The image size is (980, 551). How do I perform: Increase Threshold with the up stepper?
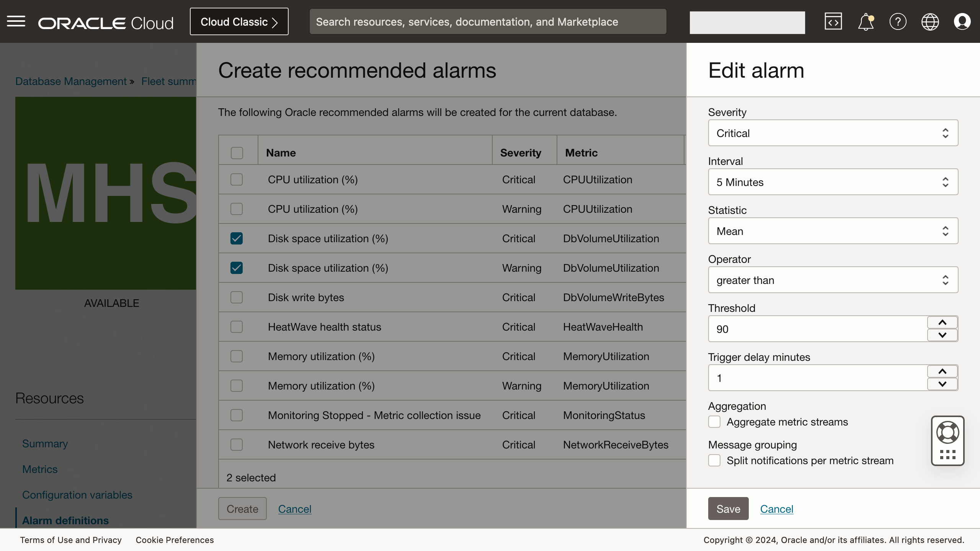coord(942,322)
